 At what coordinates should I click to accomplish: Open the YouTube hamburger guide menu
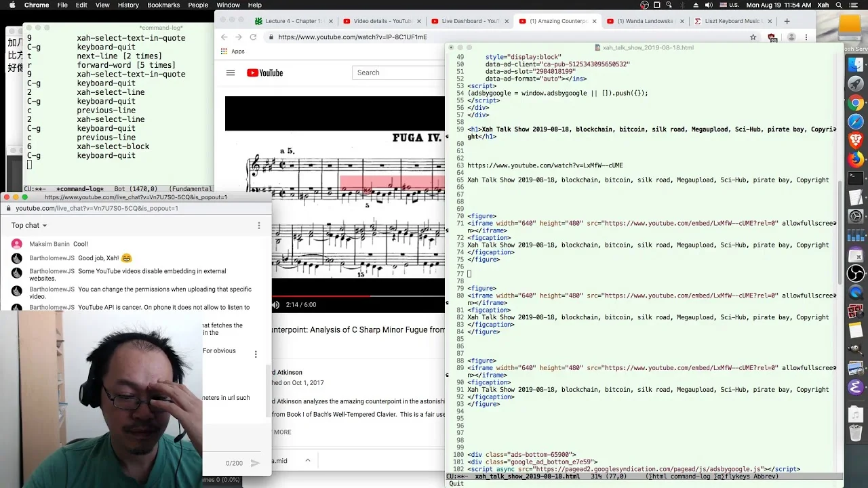click(231, 73)
